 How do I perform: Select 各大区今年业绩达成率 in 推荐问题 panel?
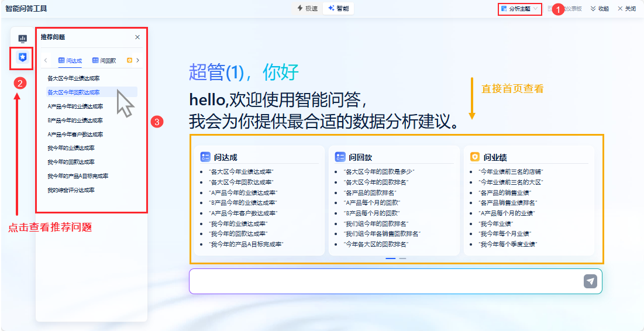[74, 78]
